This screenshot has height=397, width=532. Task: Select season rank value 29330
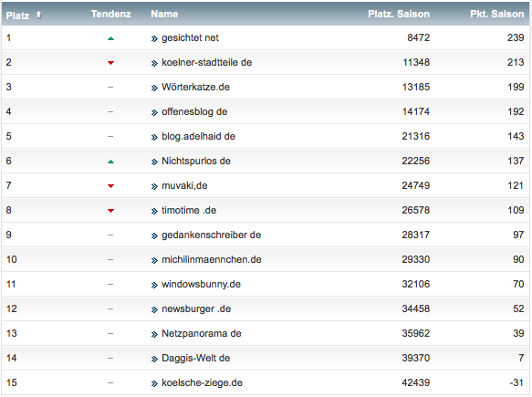point(416,259)
